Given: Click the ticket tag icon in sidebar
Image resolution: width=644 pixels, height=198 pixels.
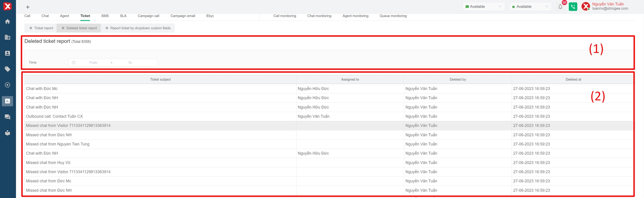Looking at the screenshot, I should click(8, 69).
